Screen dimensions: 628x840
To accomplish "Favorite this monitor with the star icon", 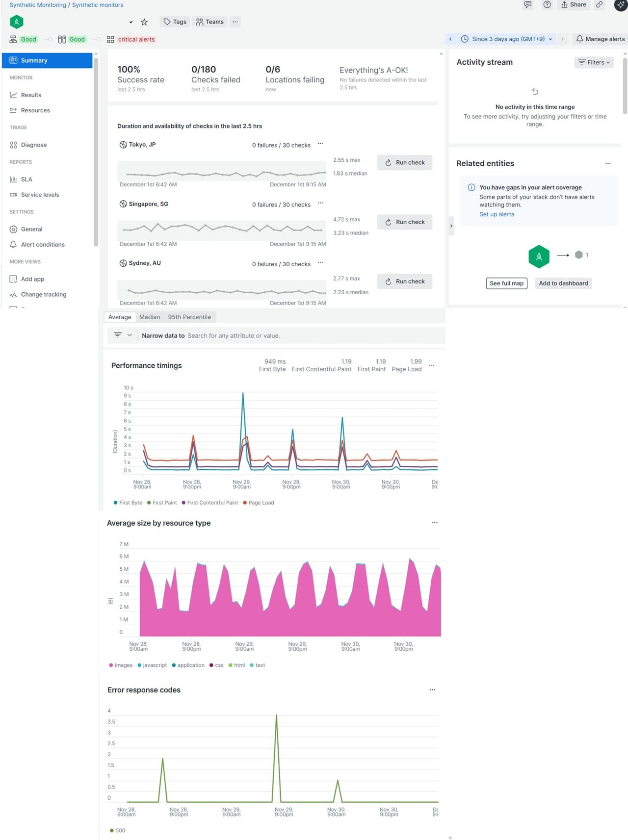I will click(144, 22).
